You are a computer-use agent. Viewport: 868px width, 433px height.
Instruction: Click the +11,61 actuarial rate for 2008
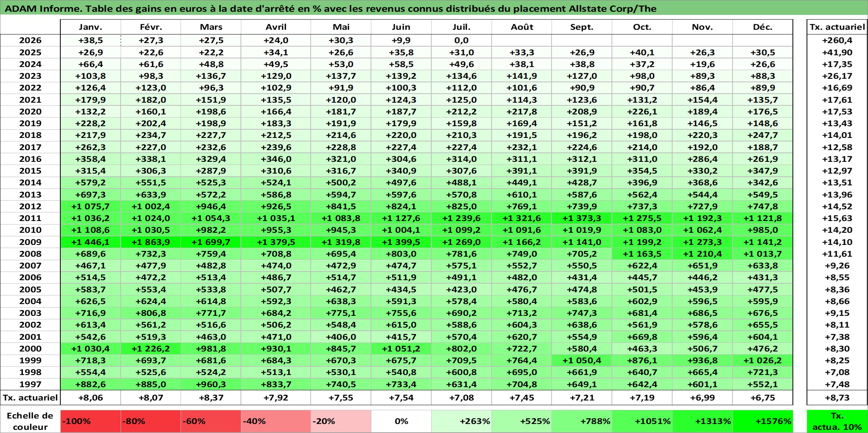coord(837,254)
